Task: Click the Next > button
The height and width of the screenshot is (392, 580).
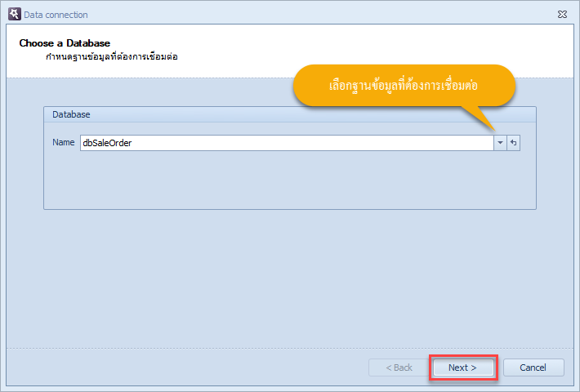Action: coord(463,367)
